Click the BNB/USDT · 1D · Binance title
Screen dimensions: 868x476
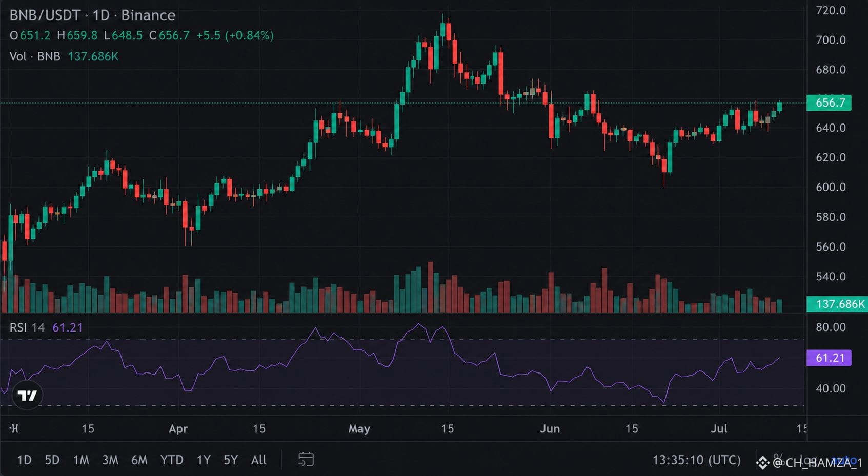92,15
